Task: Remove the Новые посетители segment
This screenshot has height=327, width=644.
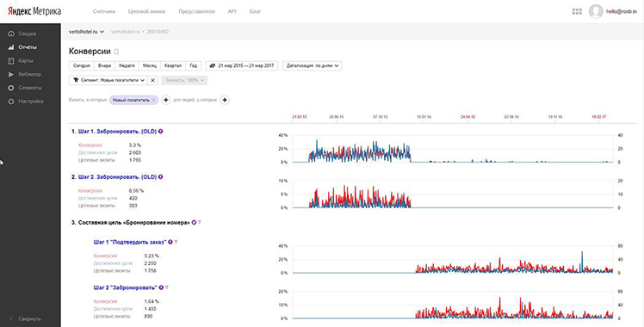Action: 152,80
